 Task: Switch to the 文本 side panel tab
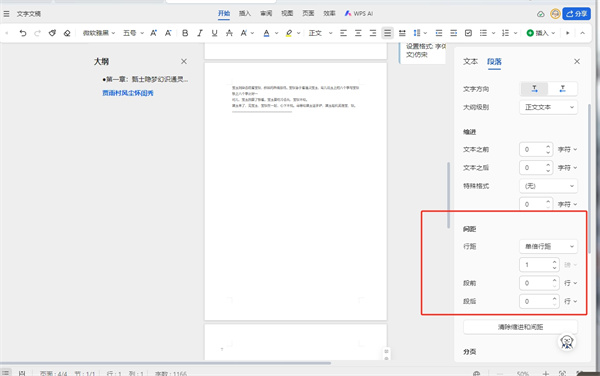pos(470,61)
